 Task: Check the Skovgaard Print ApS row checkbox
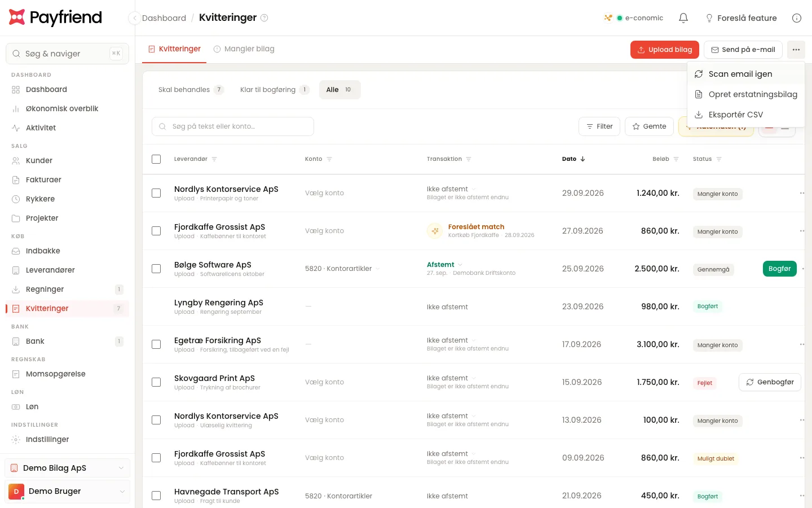(x=156, y=382)
